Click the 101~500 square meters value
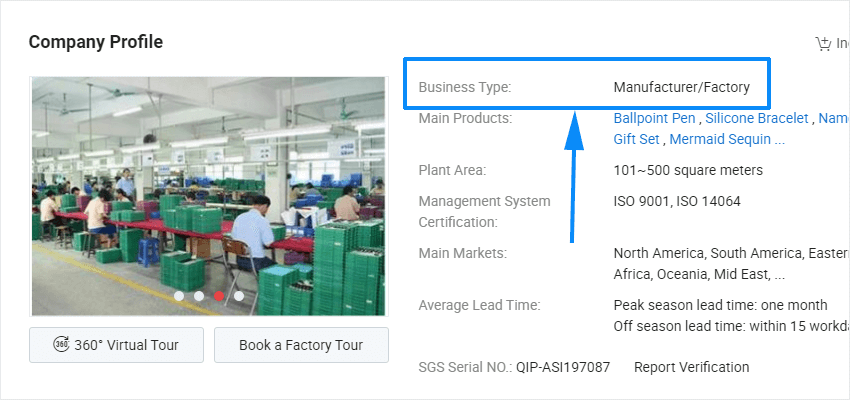 pyautogui.click(x=688, y=170)
